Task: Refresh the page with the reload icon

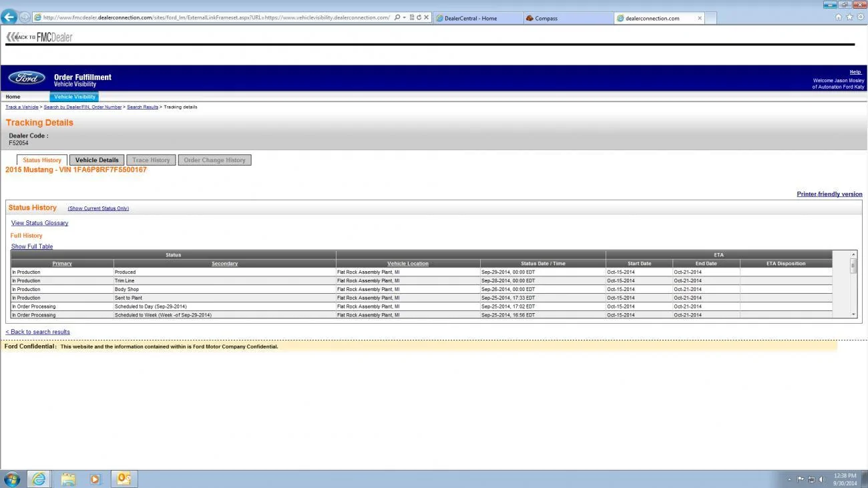Action: pos(419,17)
